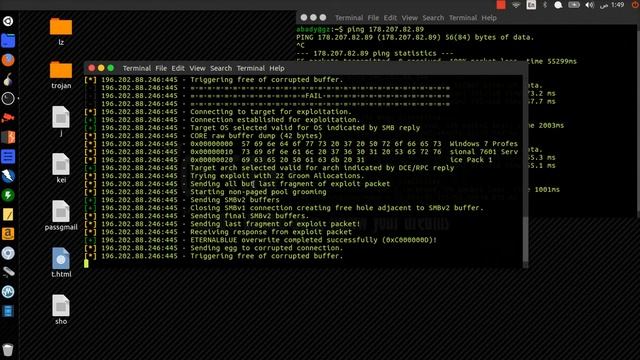Open the Amazon launcher in the dock

[x=8, y=233]
